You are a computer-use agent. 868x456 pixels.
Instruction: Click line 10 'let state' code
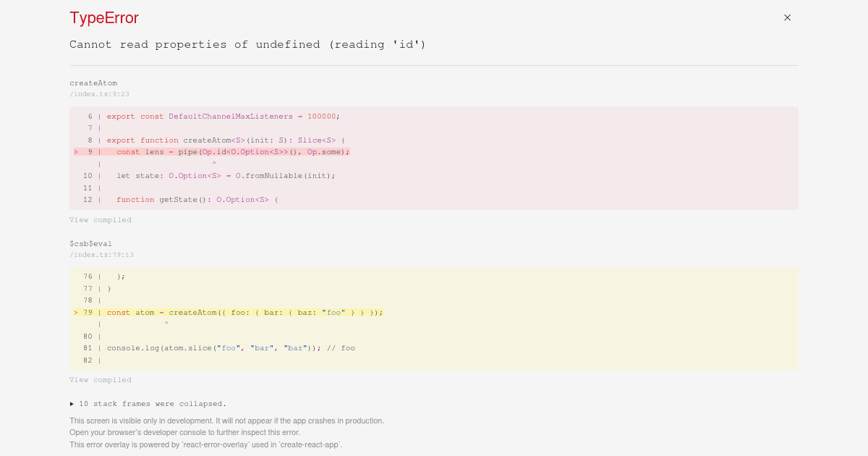click(x=226, y=176)
